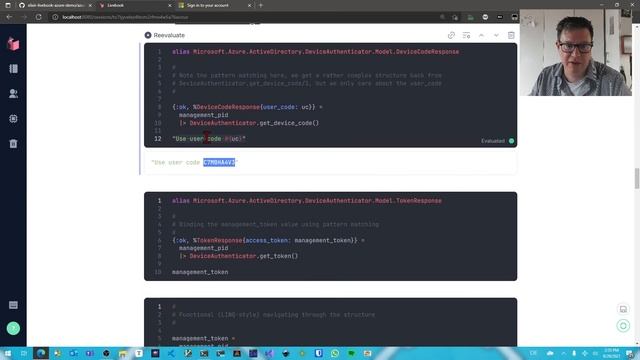Open the runtime settings panel
Viewport: 640px width, 360px height.
point(13,118)
